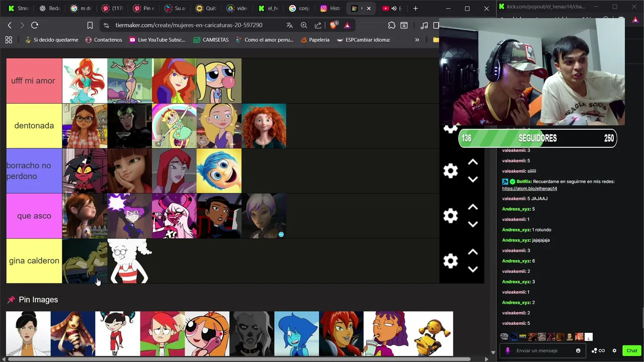Open the ESPCambiar idioma bookmark
Image resolution: width=644 pixels, height=362 pixels.
coord(363,40)
